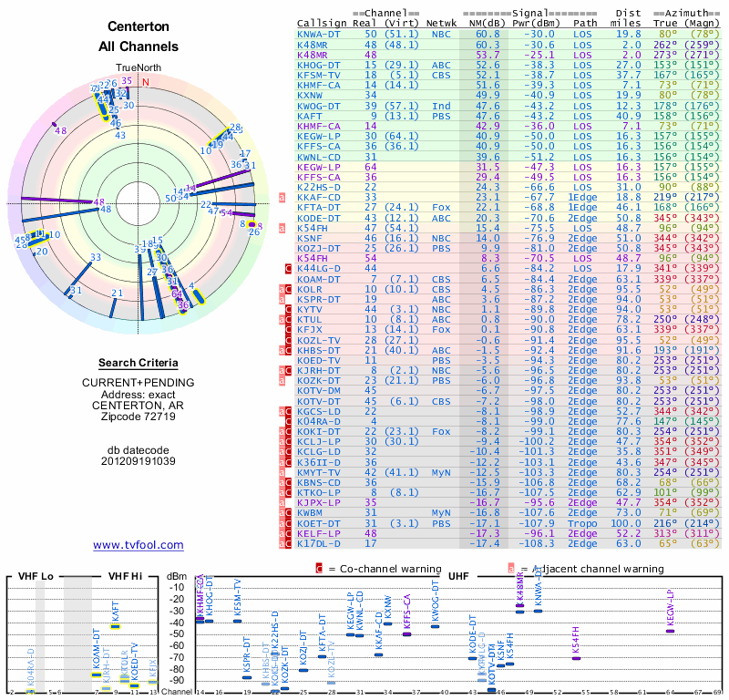Click the purple K54FH bar in UHF chart
The height and width of the screenshot is (700, 729).
click(x=576, y=658)
